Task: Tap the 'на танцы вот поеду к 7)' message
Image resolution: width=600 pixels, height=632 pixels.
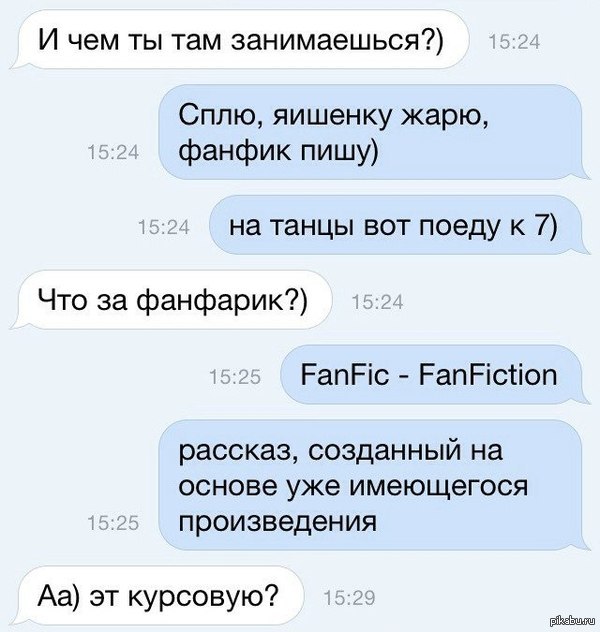Action: click(400, 226)
